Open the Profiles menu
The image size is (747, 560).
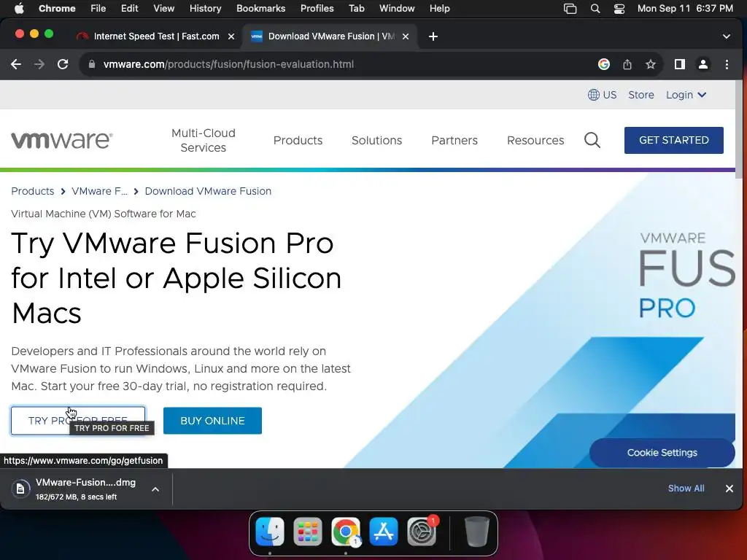coord(317,8)
